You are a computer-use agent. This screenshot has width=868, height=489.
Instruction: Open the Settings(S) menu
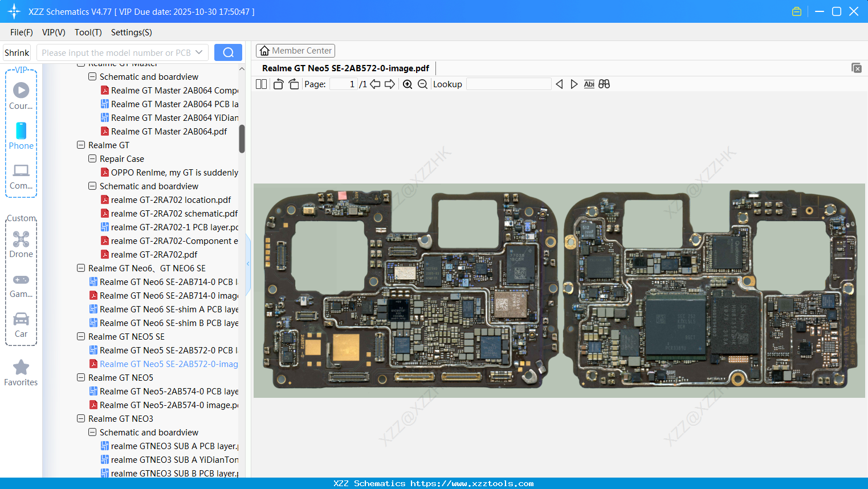131,32
